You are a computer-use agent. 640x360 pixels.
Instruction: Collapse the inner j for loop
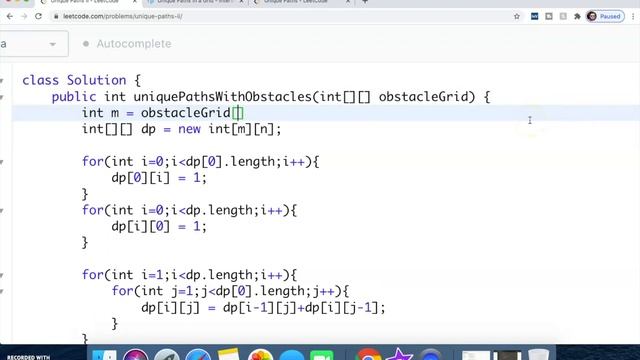[2, 291]
